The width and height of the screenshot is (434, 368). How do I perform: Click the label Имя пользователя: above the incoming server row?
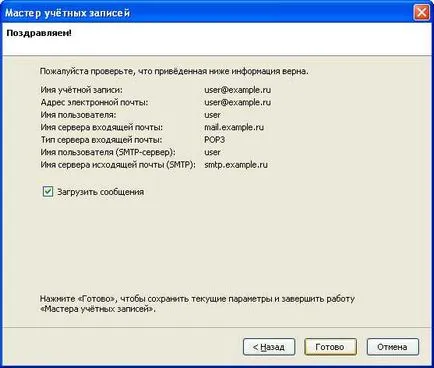point(78,115)
